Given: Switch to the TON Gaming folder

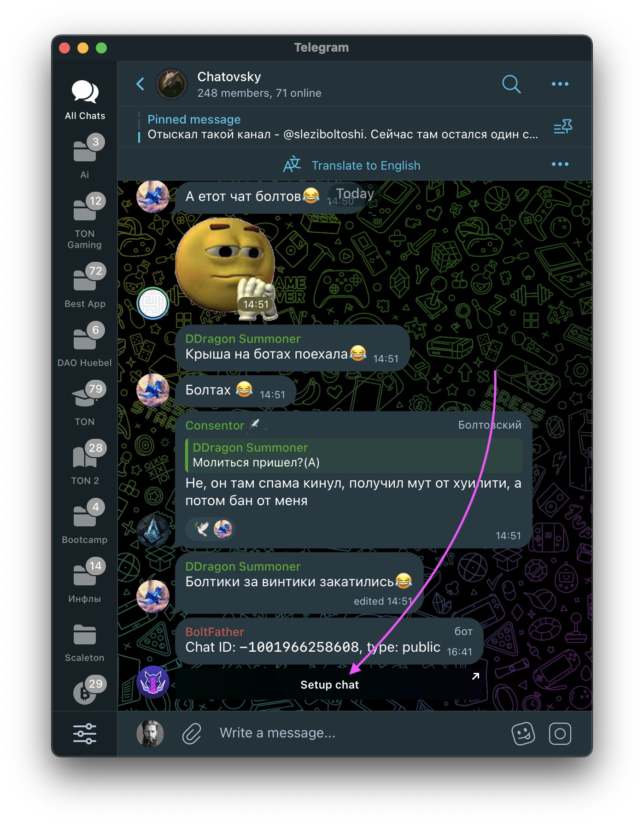Looking at the screenshot, I should click(85, 221).
